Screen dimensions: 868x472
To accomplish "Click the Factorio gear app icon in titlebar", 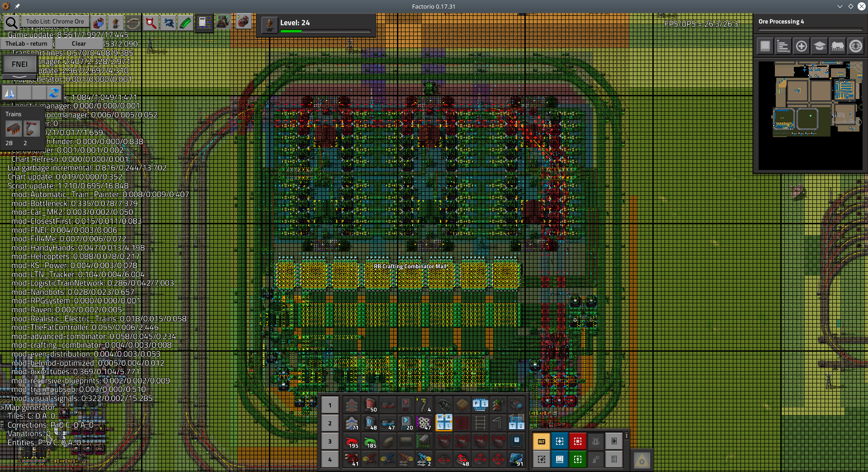I will pyautogui.click(x=6, y=6).
